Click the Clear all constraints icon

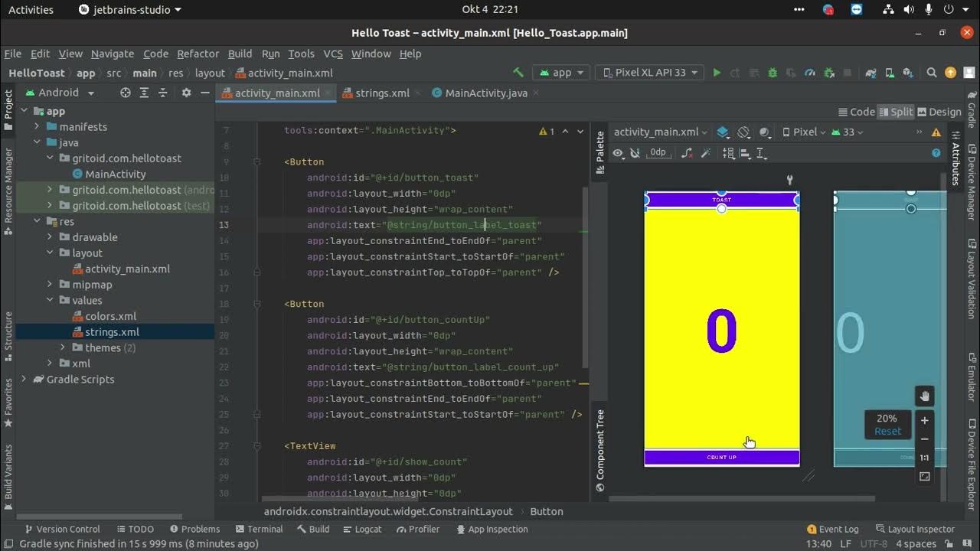pyautogui.click(x=687, y=153)
